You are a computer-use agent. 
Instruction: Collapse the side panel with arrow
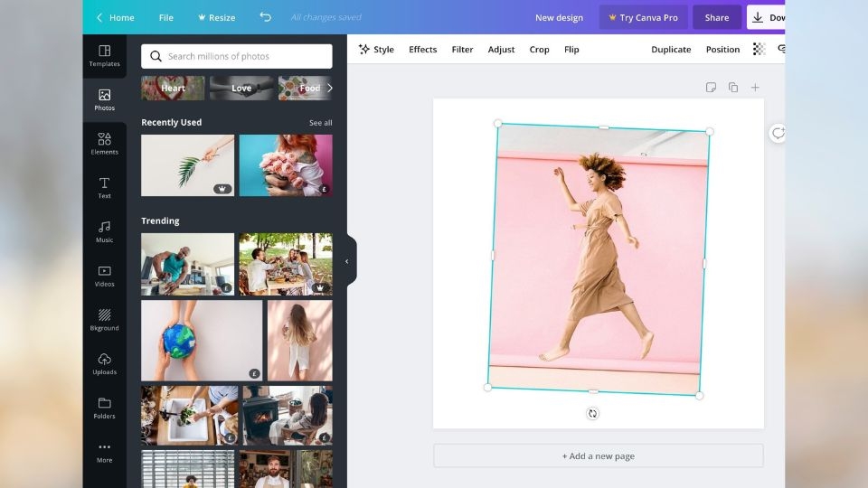[x=347, y=261]
